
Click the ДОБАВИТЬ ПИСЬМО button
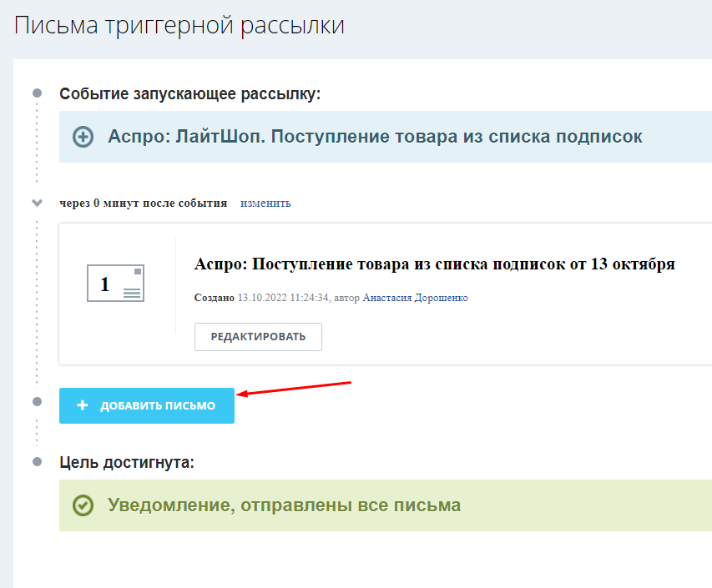pyautogui.click(x=147, y=405)
